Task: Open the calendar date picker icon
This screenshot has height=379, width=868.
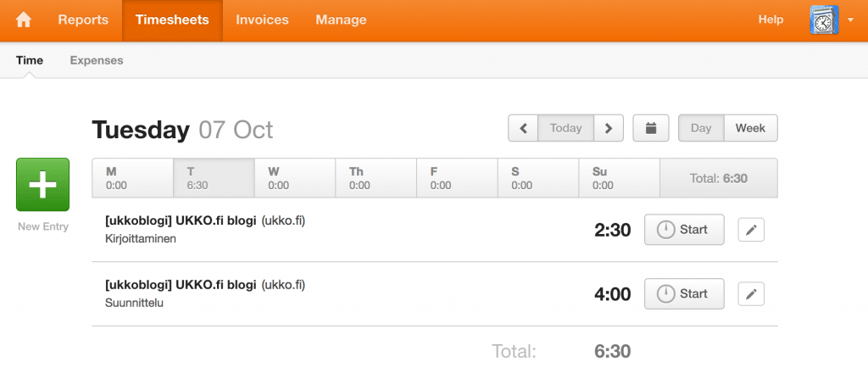Action: (x=651, y=128)
